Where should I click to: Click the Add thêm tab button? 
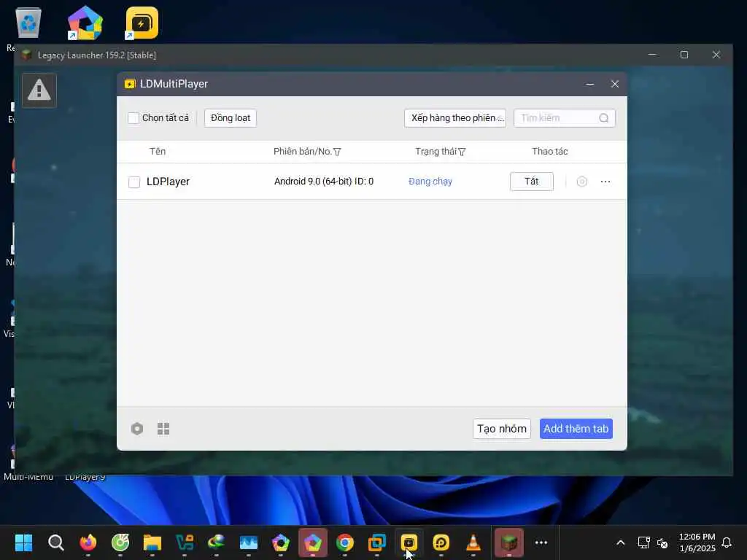(x=576, y=429)
